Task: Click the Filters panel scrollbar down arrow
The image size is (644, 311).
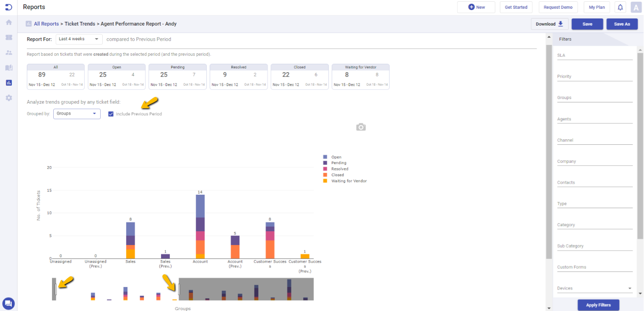Action: 640,293
